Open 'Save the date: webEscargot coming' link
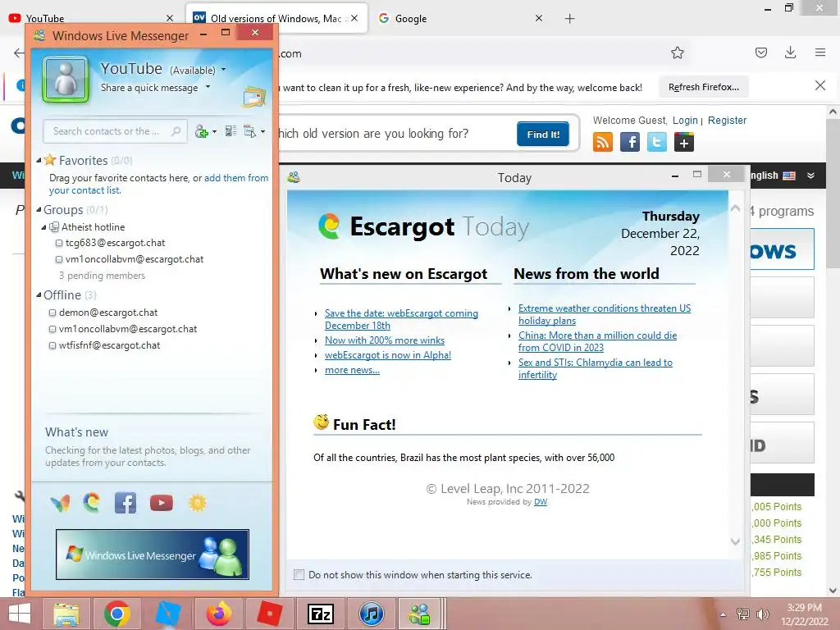 401,319
